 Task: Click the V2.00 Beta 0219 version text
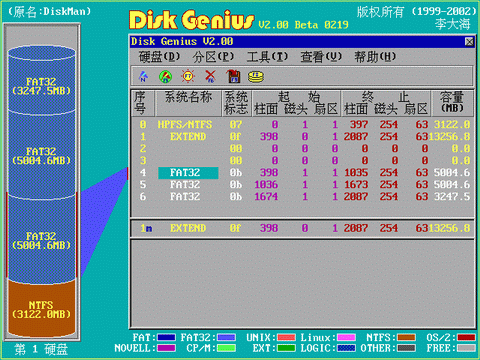tap(303, 25)
